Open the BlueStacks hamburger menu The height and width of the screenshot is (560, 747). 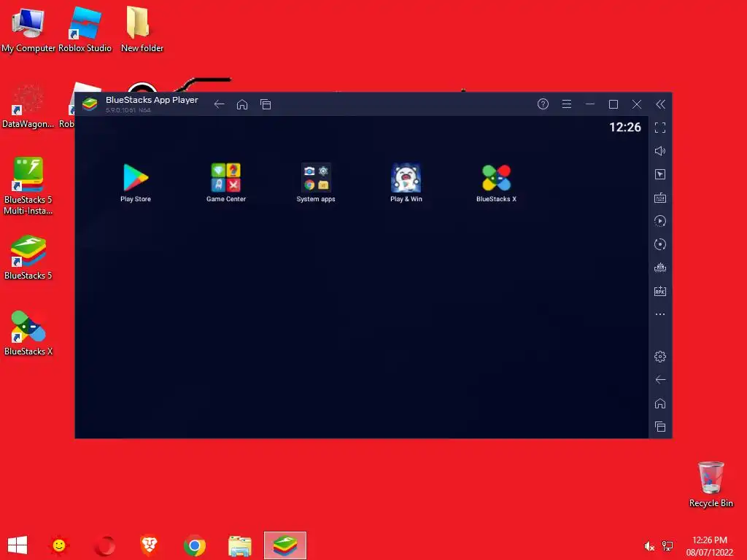point(566,104)
